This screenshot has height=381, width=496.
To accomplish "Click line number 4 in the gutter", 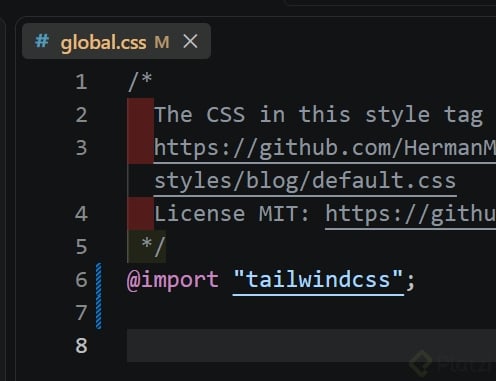I will pyautogui.click(x=81, y=214).
